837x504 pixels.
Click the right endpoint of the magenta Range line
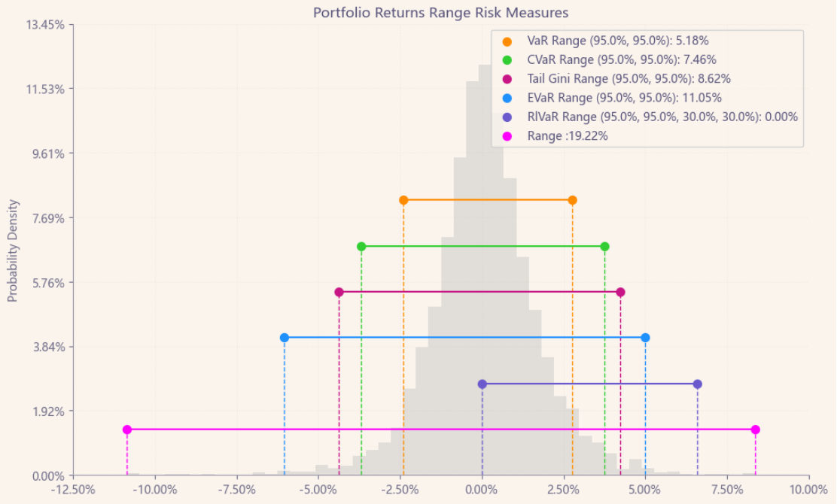coord(756,430)
